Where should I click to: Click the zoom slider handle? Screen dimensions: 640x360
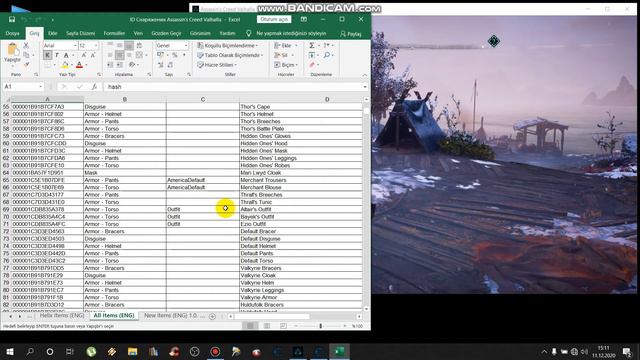click(320, 326)
